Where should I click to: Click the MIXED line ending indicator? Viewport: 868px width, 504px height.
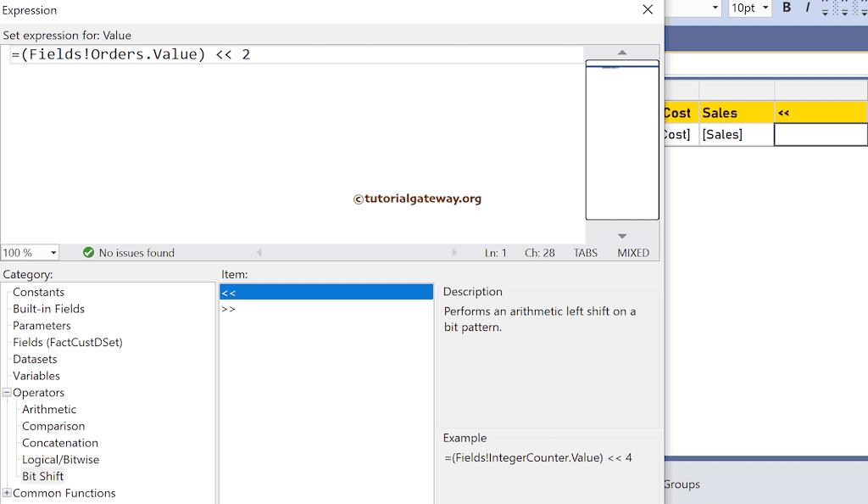tap(633, 253)
